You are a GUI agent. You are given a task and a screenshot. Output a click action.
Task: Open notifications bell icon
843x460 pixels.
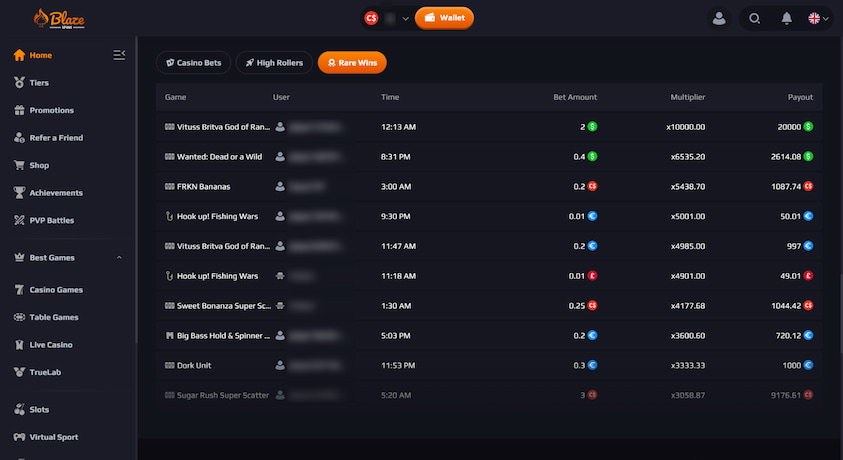coord(787,18)
